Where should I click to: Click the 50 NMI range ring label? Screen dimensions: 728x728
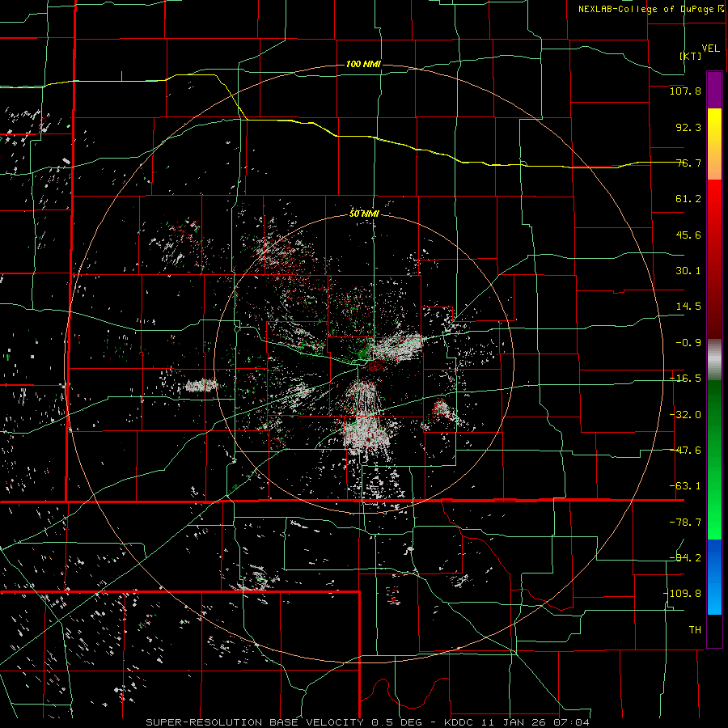tap(364, 214)
